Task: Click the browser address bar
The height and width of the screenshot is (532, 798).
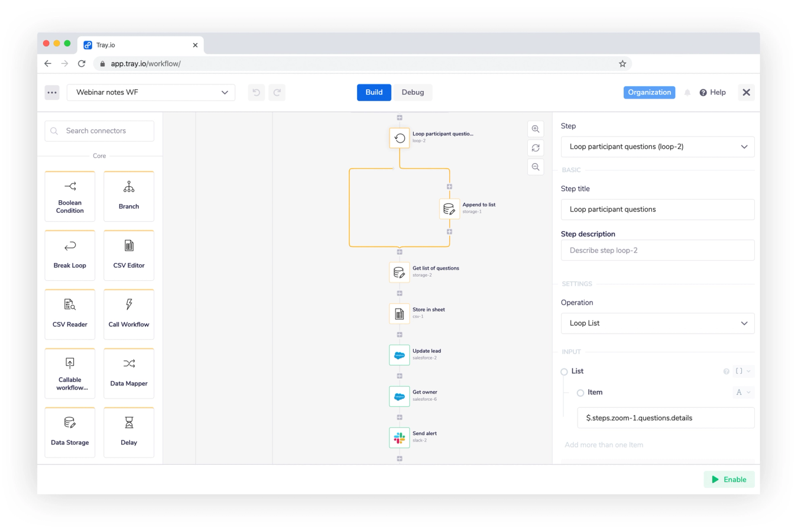Action: [x=362, y=64]
